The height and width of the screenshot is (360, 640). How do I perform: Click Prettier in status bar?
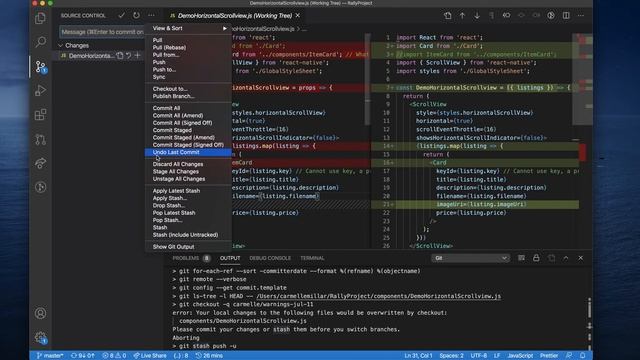(x=549, y=356)
